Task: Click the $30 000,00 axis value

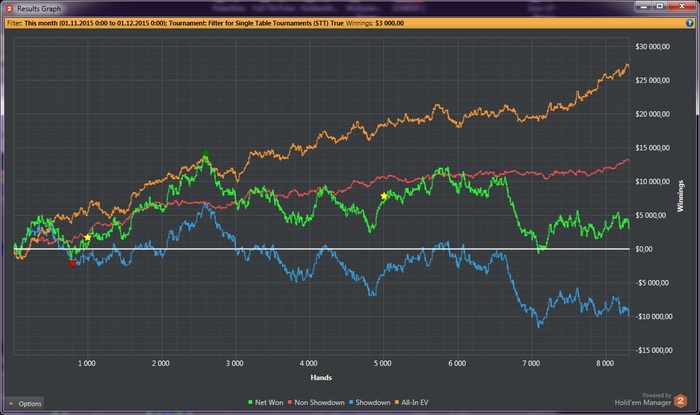Action: coord(652,46)
